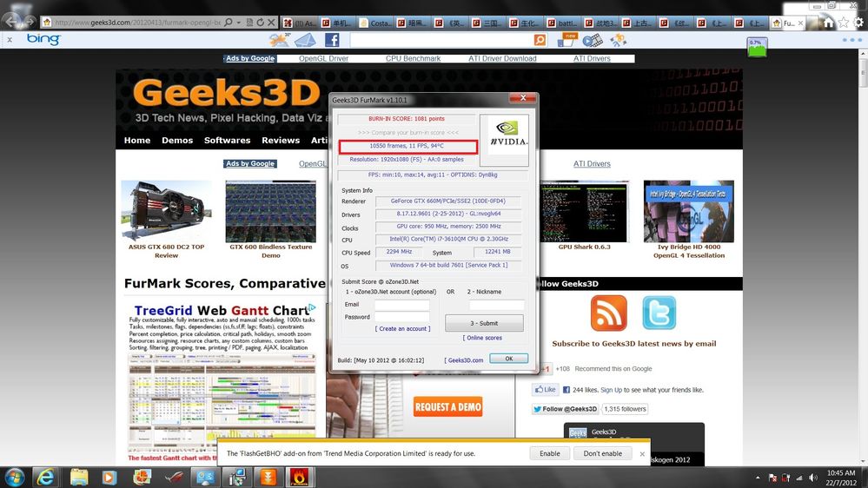Close the FurMark v1.10.1 dialog
Image resolution: width=868 pixels, height=488 pixels.
522,98
